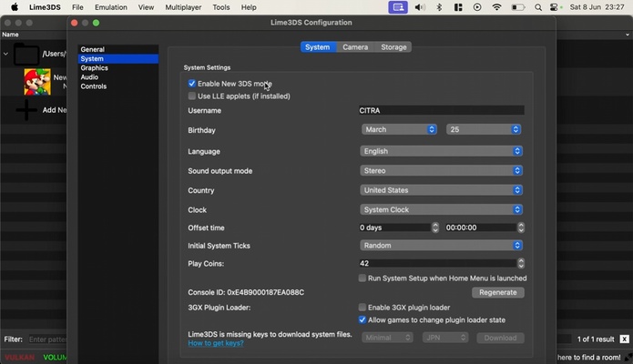Screen dimensions: 633x364
Task: Open the Birthday month dropdown showing March
Action: pyautogui.click(x=399, y=129)
